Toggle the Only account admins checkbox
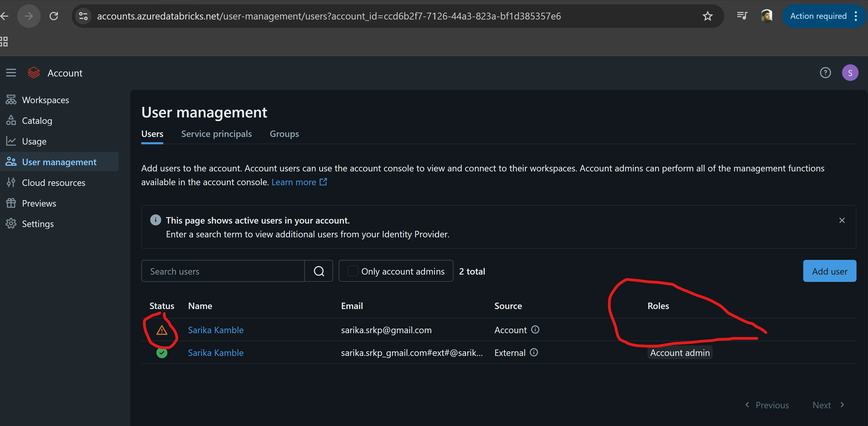This screenshot has height=426, width=868. [x=353, y=271]
